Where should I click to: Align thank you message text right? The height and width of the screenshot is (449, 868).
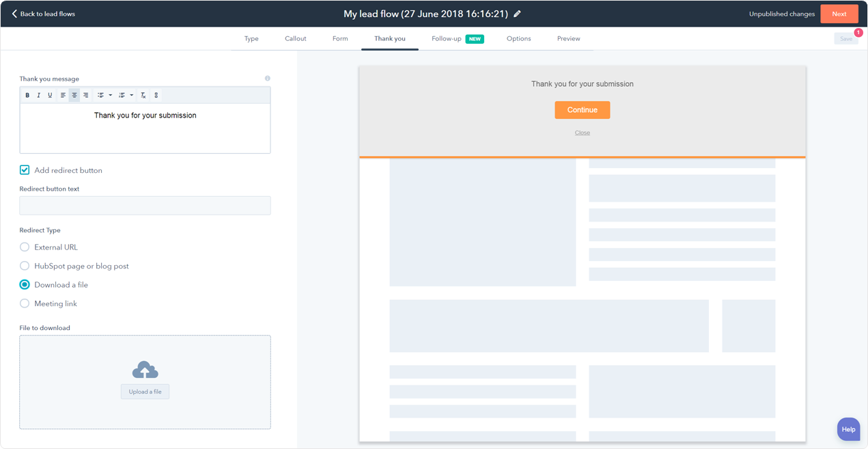click(x=85, y=96)
